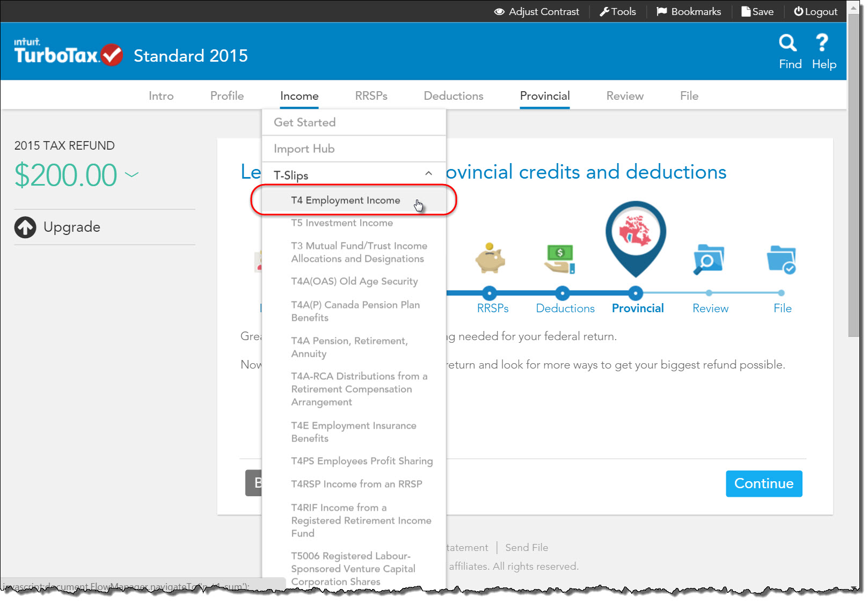Open Help question mark icon
Viewport: 868px width, 603px height.
click(822, 42)
